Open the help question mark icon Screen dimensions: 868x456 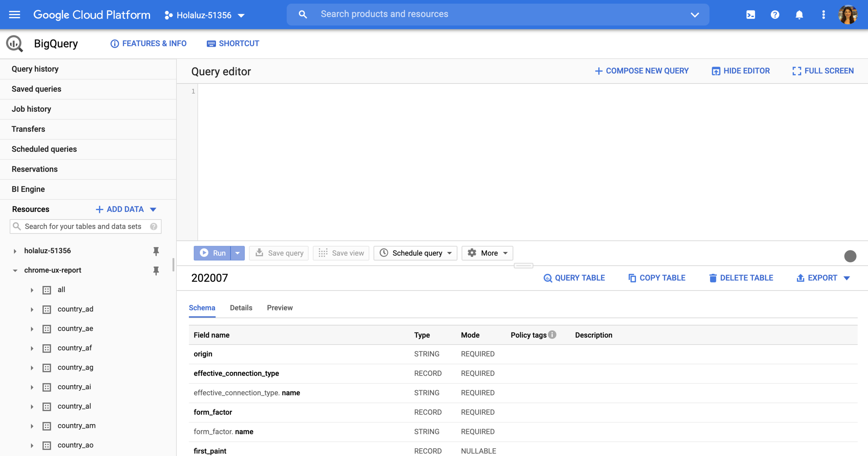(775, 15)
